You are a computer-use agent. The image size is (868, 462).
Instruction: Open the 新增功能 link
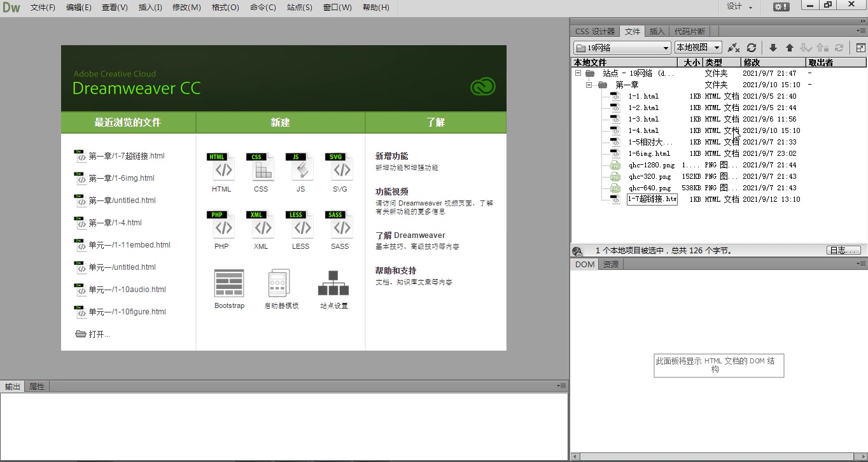[x=392, y=156]
